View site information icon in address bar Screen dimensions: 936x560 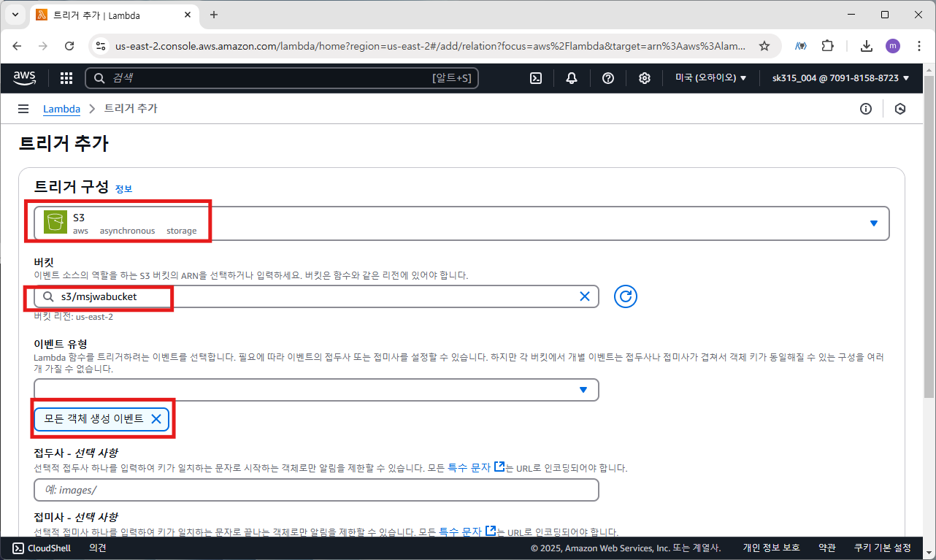coord(101,46)
